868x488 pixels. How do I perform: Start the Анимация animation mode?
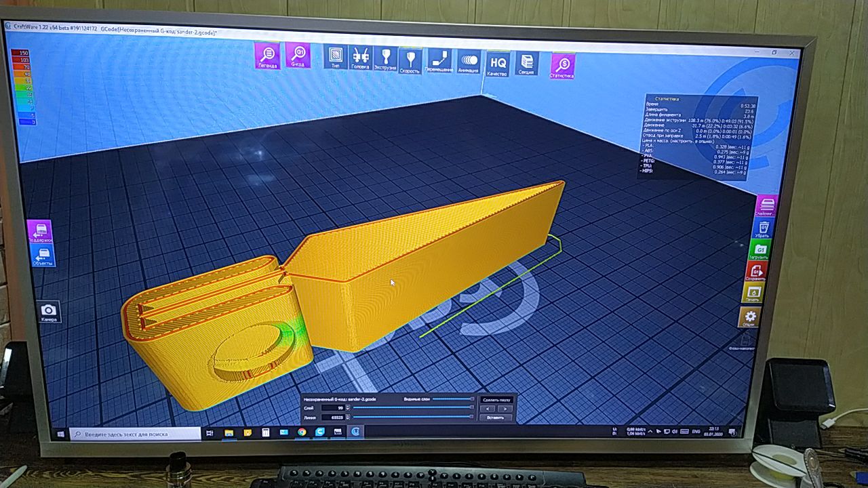coord(469,62)
